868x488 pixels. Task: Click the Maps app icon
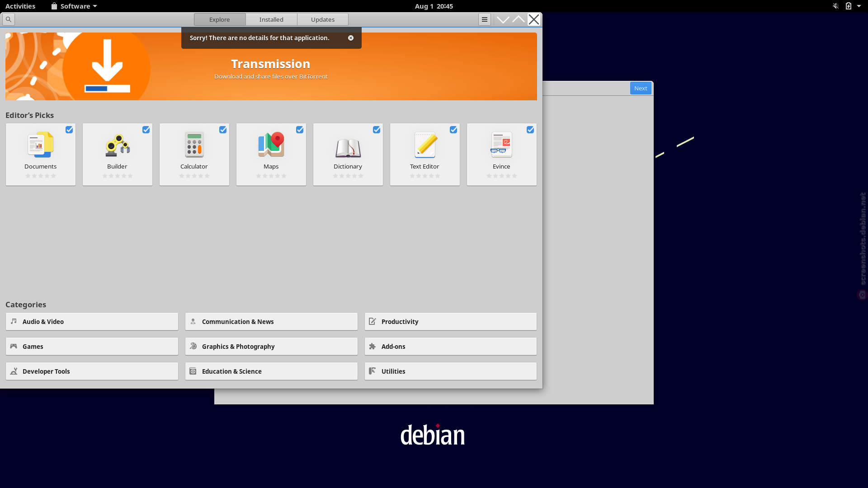271,145
